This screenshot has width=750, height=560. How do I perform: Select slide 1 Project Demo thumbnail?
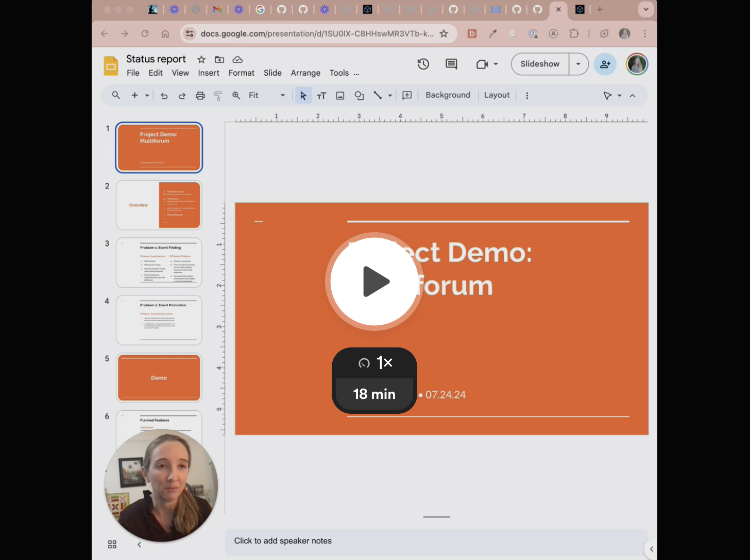[x=159, y=147]
